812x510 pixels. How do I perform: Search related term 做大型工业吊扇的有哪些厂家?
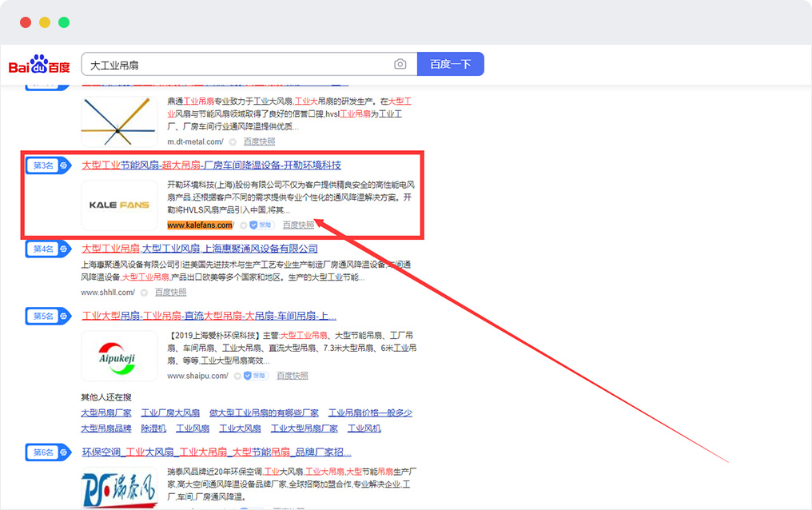coord(264,413)
